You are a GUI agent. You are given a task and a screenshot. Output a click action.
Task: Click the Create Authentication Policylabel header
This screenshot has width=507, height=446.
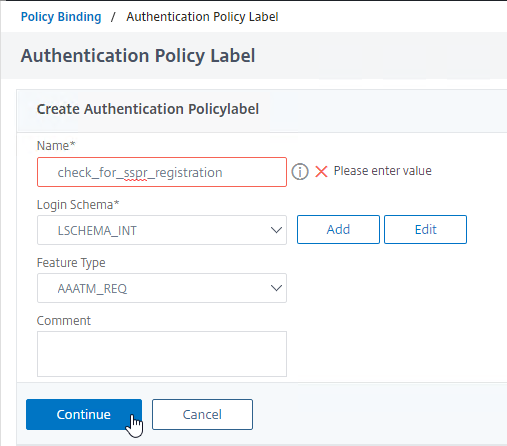[x=148, y=109]
